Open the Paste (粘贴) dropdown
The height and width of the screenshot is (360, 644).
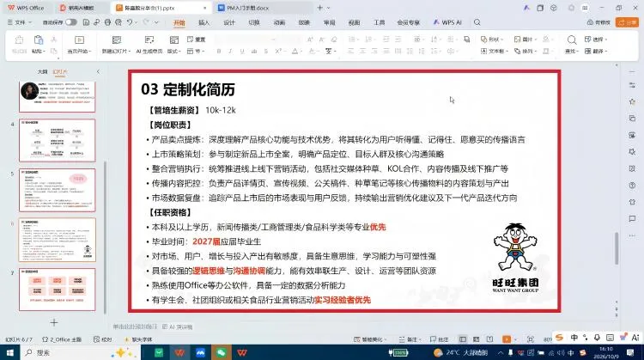tap(39, 52)
